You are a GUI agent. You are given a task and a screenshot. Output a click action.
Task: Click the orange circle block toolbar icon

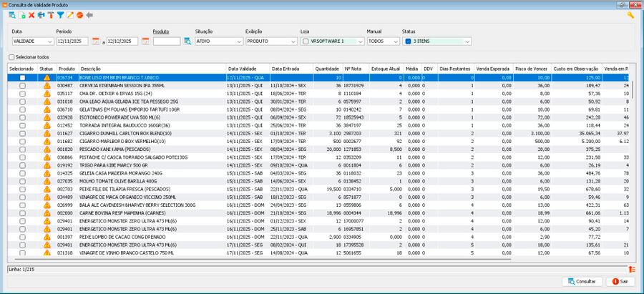(x=79, y=15)
